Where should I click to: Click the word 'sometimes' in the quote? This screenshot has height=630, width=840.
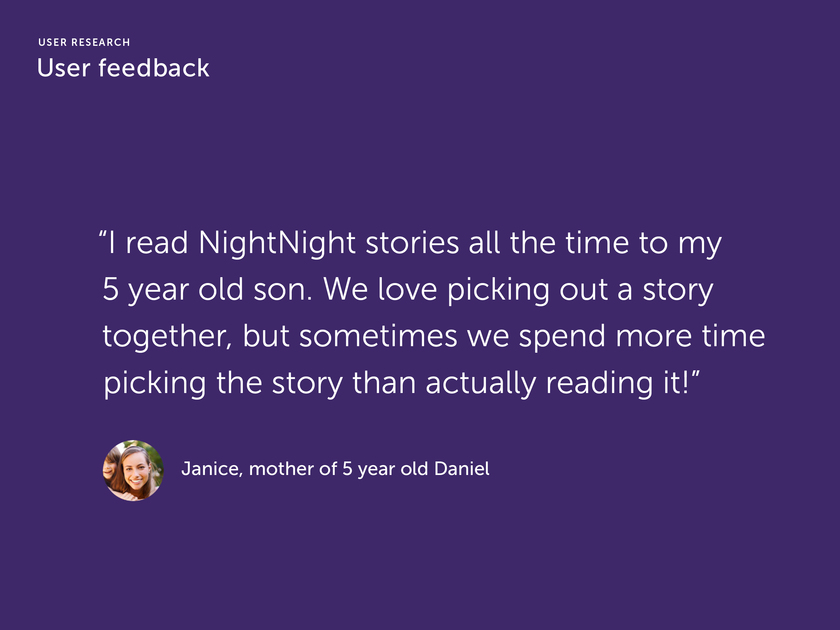pyautogui.click(x=378, y=336)
